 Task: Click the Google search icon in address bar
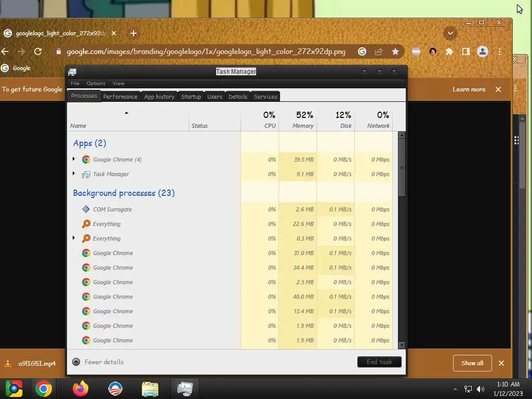(x=362, y=51)
